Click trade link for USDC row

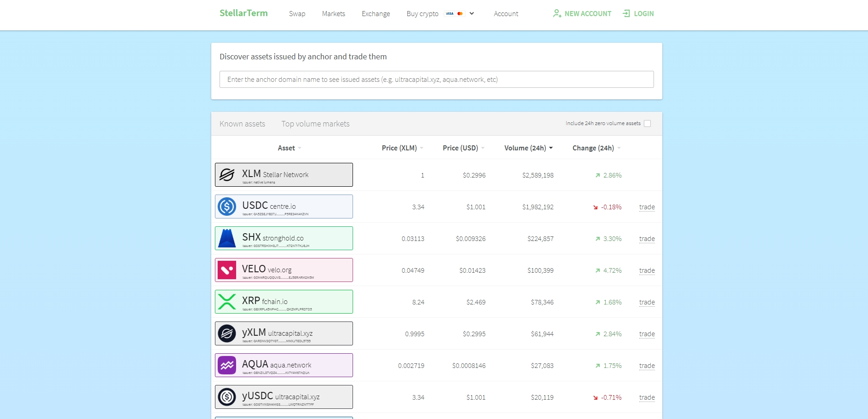[647, 207]
